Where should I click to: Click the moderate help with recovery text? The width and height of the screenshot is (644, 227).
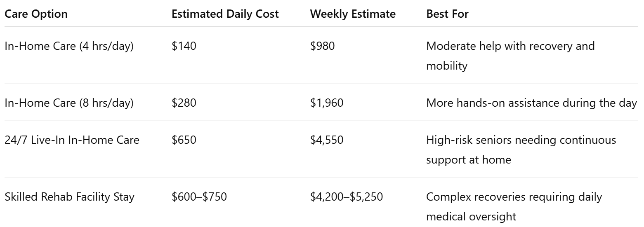510,56
